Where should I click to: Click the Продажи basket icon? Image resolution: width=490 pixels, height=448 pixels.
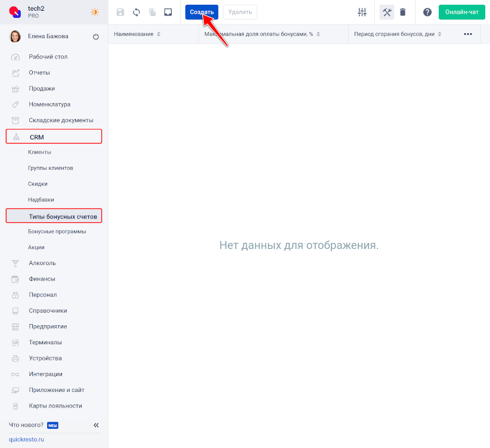point(15,89)
